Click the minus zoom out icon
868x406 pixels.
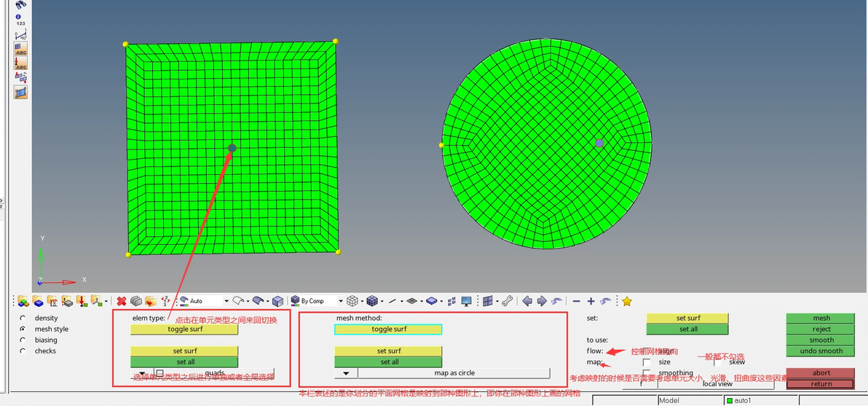[576, 301]
